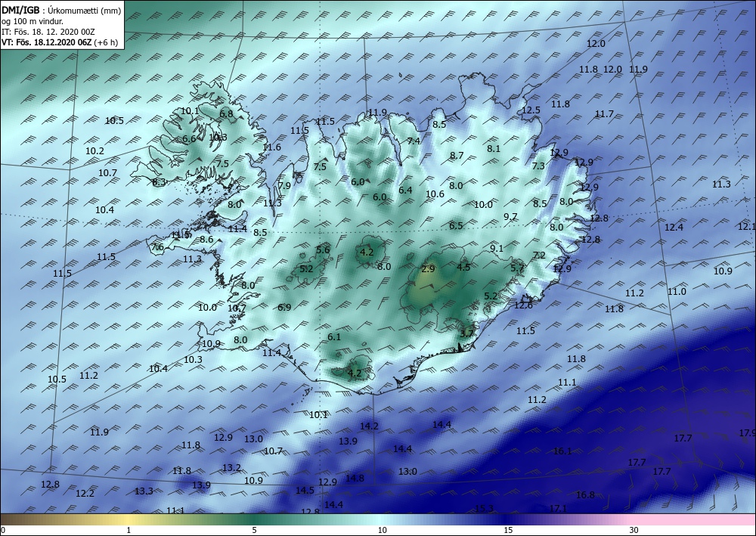This screenshot has width=756, height=536.
Task: Click the value 9.7 in east Iceland
Action: coord(510,217)
